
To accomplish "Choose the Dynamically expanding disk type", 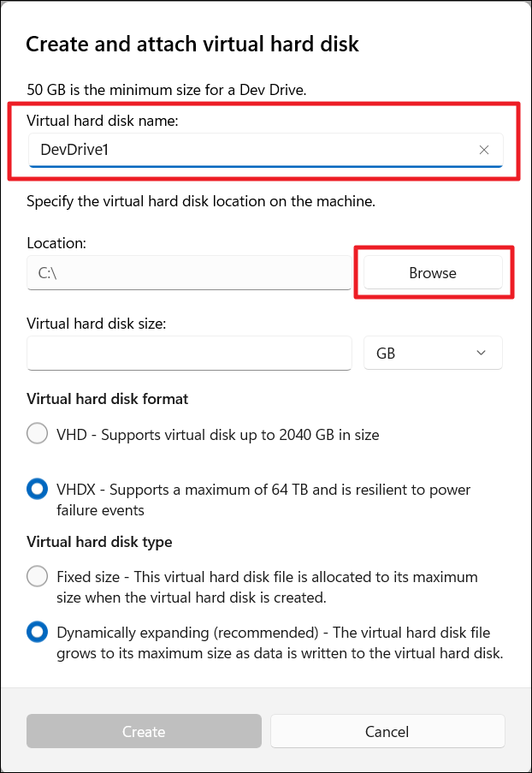I will [38, 632].
